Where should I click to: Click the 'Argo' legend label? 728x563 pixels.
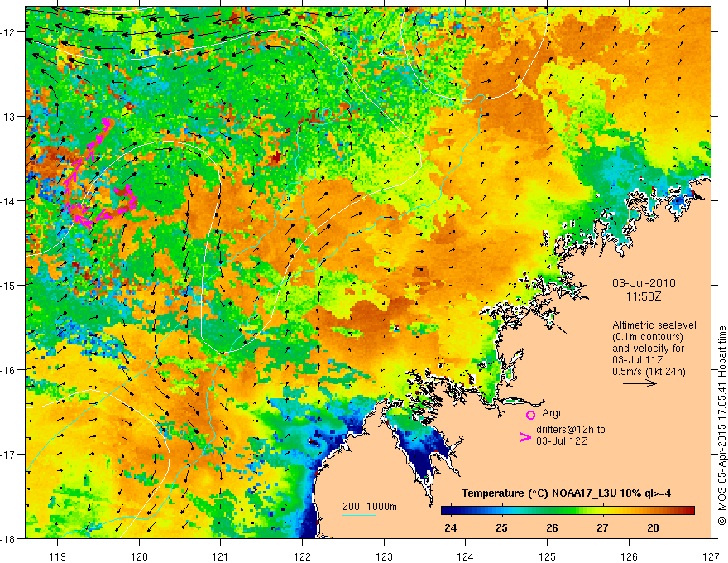pyautogui.click(x=553, y=413)
